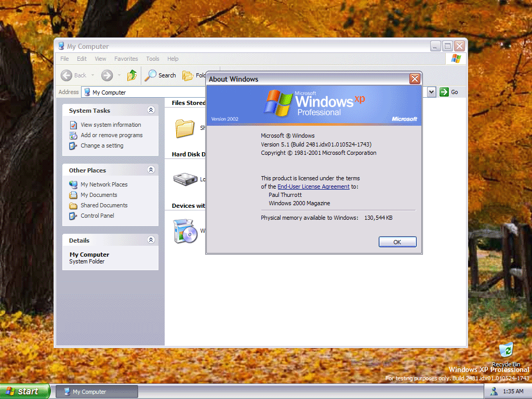
Task: Open the View menu
Action: click(100, 59)
